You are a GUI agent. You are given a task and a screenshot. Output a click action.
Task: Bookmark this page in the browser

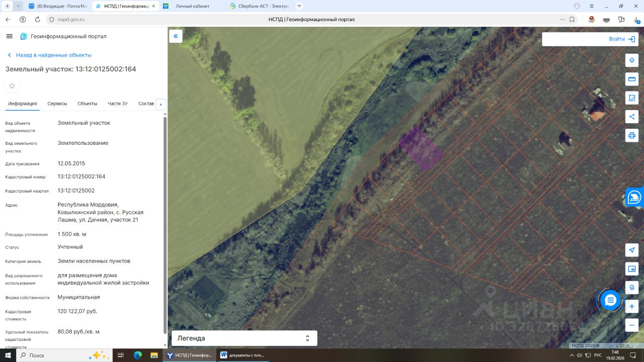(572, 20)
